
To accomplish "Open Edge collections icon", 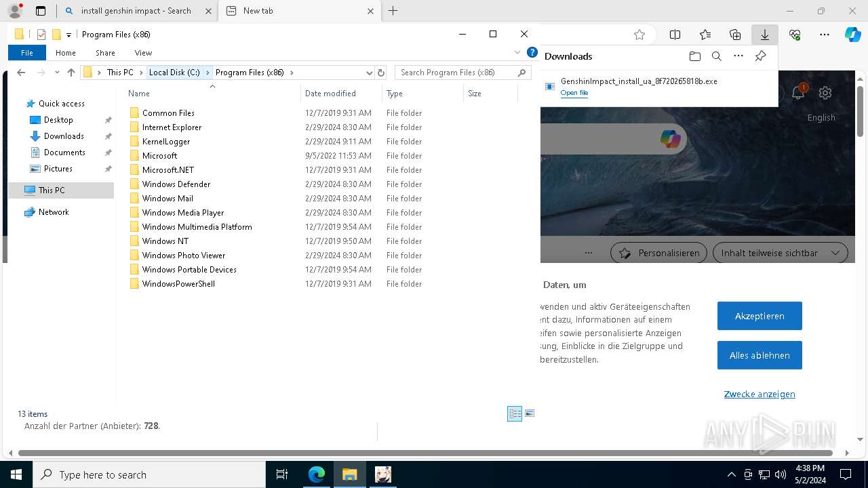I will (x=735, y=35).
